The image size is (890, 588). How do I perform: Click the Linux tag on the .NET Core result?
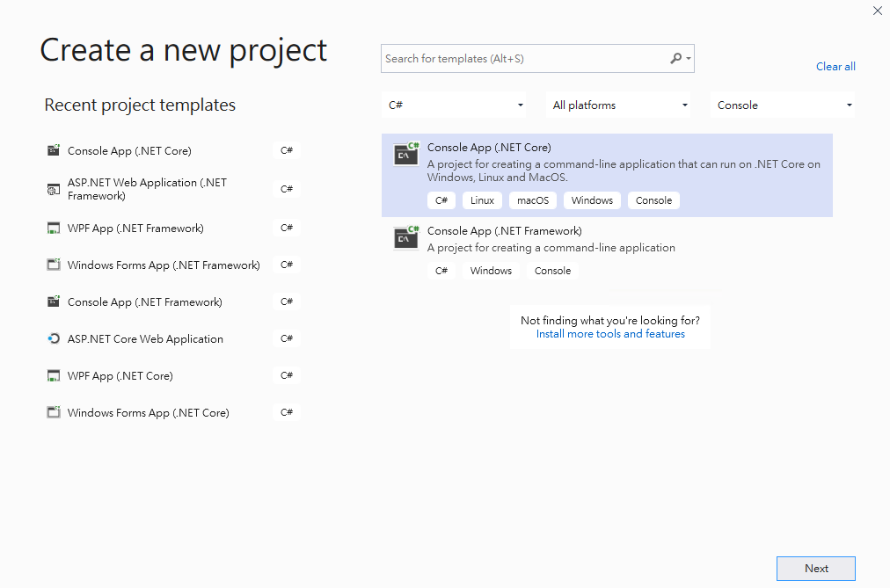482,200
